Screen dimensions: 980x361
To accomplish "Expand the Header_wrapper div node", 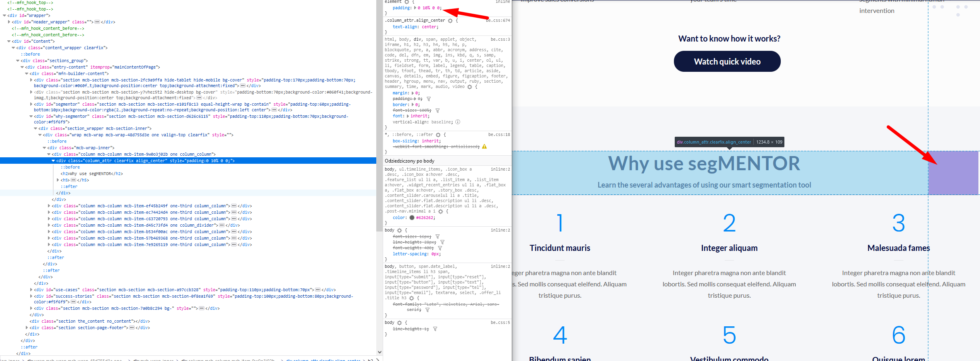I will [x=9, y=22].
